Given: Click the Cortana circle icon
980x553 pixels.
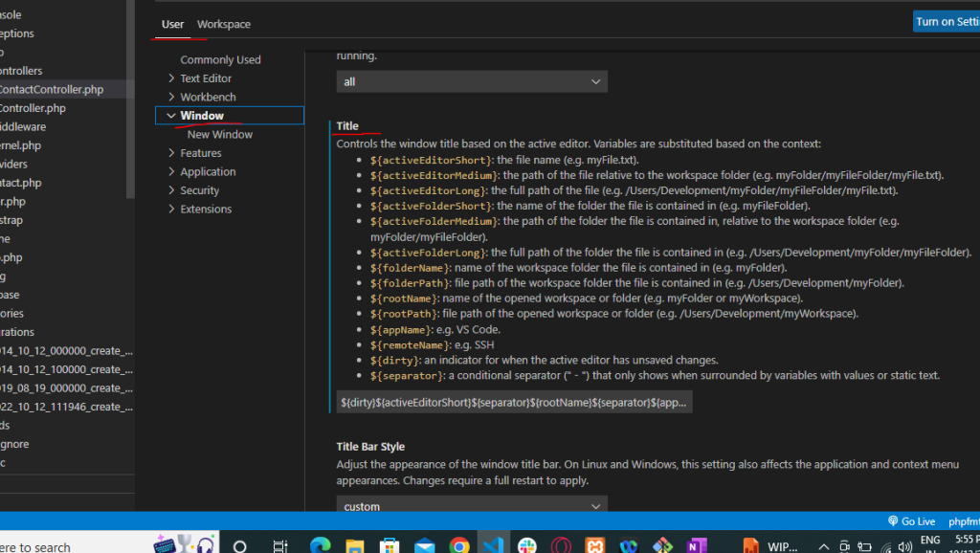Looking at the screenshot, I should click(240, 546).
